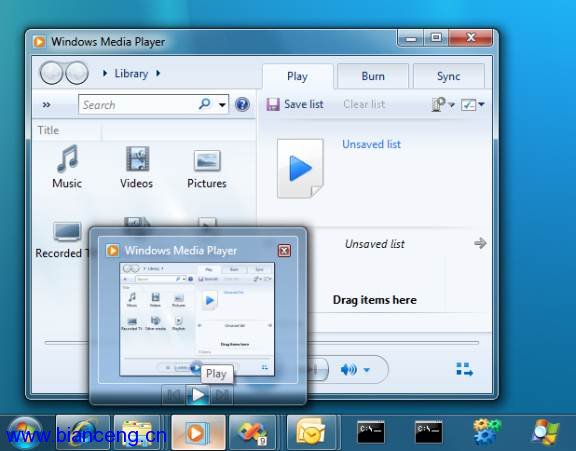
Task: Click the Media Player taskbar button
Action: tap(198, 433)
